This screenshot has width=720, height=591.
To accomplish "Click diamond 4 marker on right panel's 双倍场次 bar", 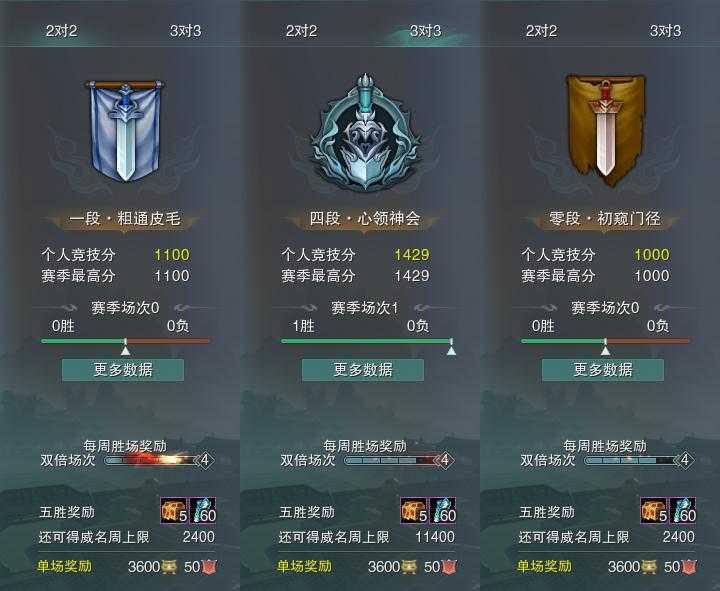I will coord(684,460).
